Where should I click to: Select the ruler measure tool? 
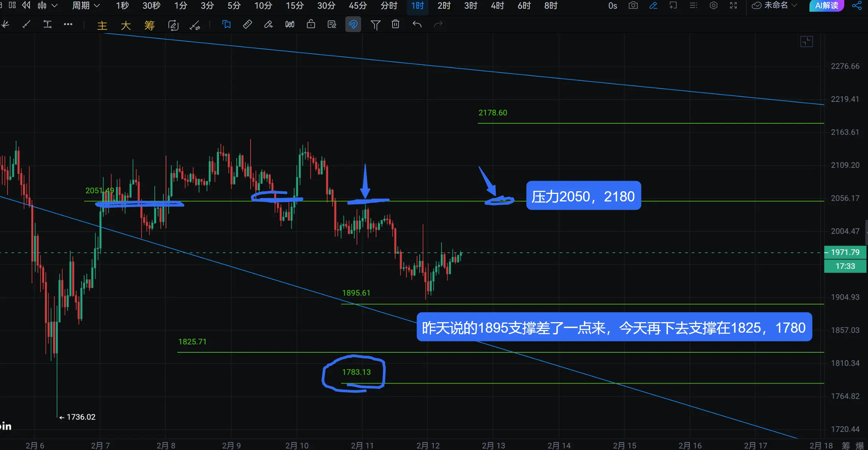point(247,25)
